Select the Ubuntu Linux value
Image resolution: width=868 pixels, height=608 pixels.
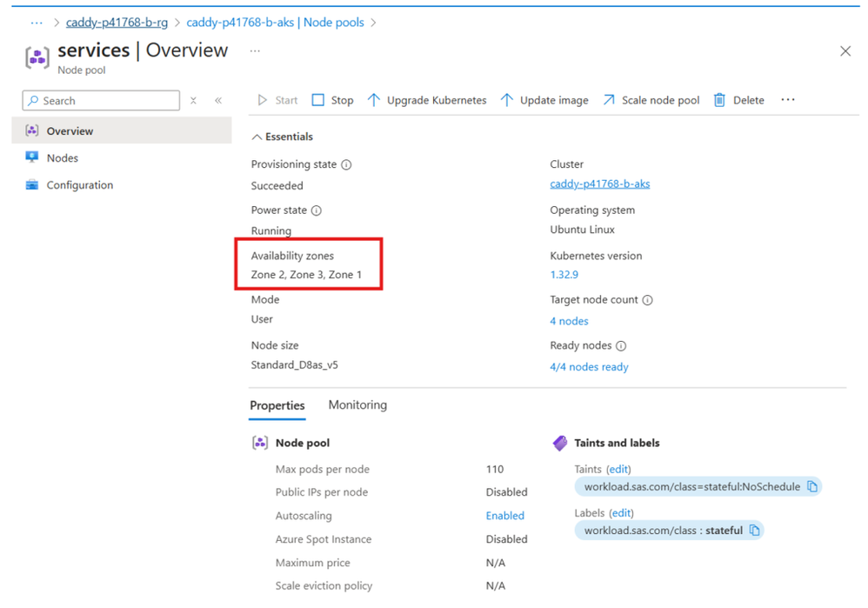(x=583, y=230)
